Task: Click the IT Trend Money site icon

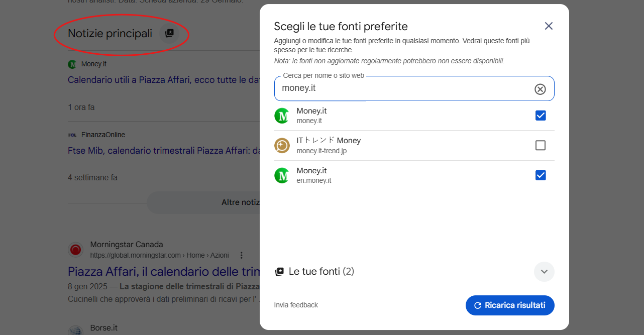Action: point(282,146)
